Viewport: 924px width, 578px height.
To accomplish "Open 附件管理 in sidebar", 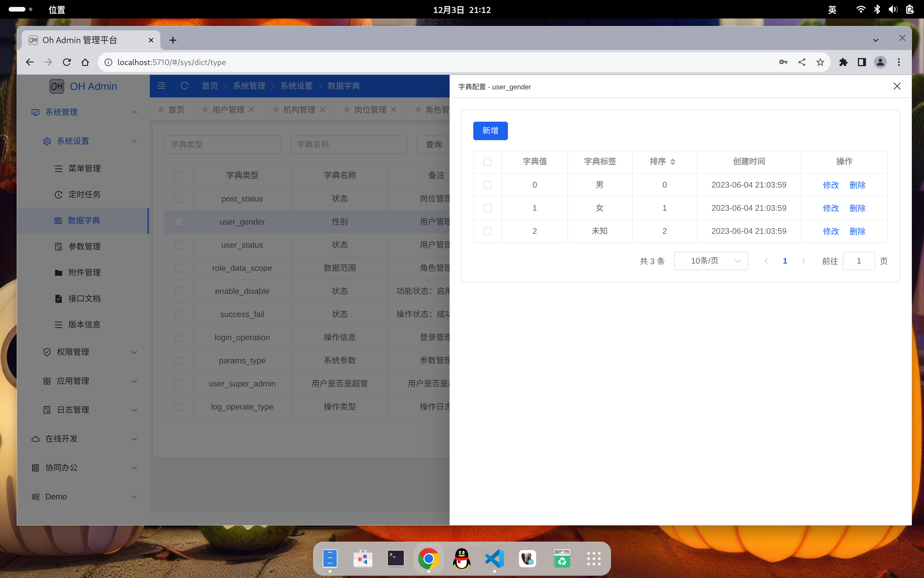I will tap(83, 273).
